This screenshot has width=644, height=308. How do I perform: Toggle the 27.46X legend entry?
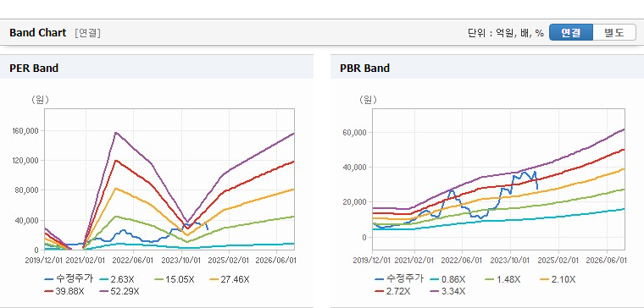229,279
